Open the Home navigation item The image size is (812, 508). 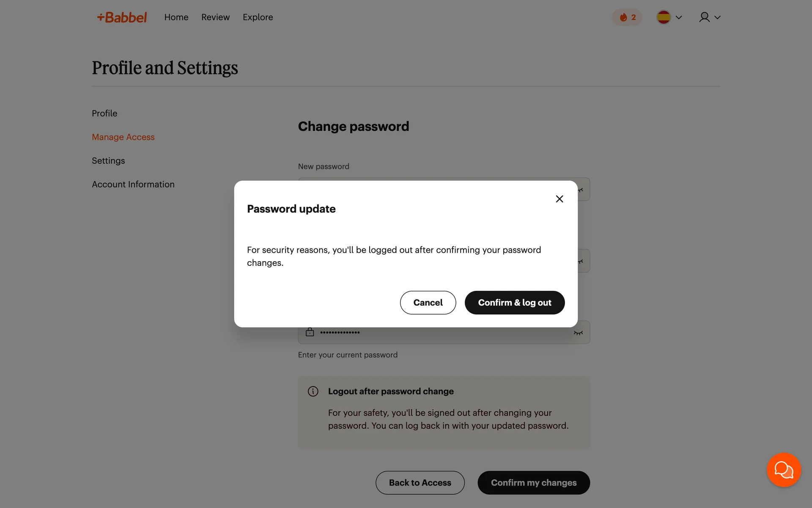coord(176,17)
